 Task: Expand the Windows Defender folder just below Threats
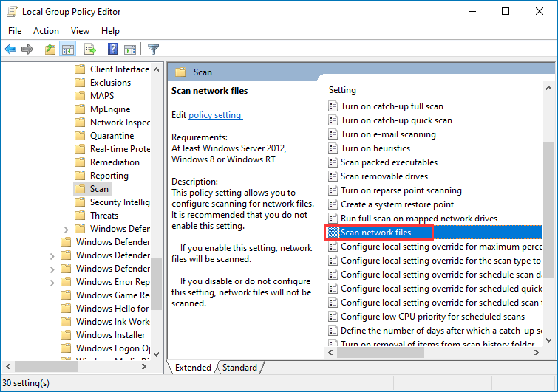[x=67, y=229]
